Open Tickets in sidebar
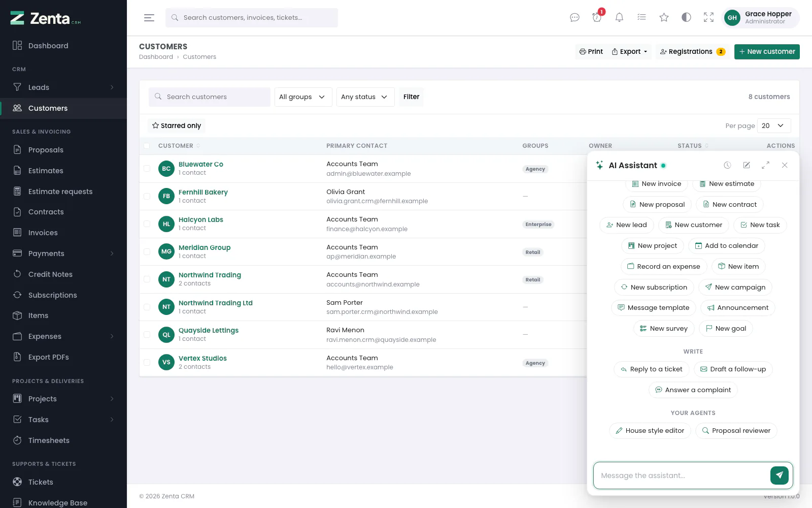The height and width of the screenshot is (508, 812). coord(63,482)
